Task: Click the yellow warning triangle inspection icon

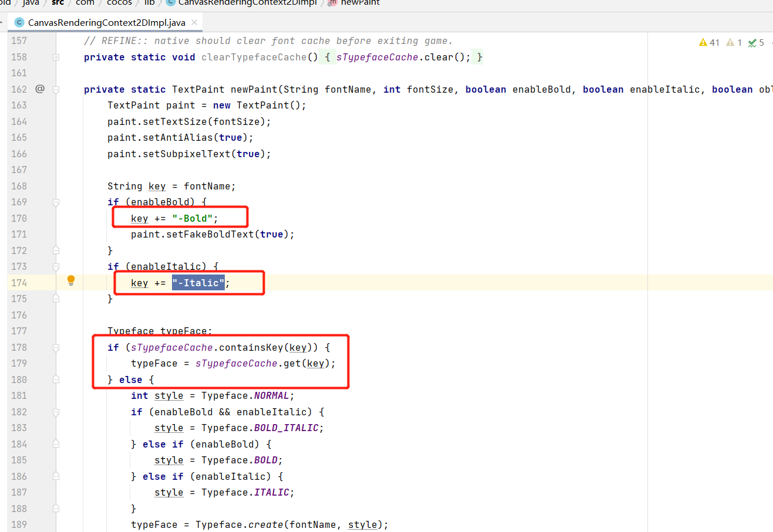Action: [703, 42]
